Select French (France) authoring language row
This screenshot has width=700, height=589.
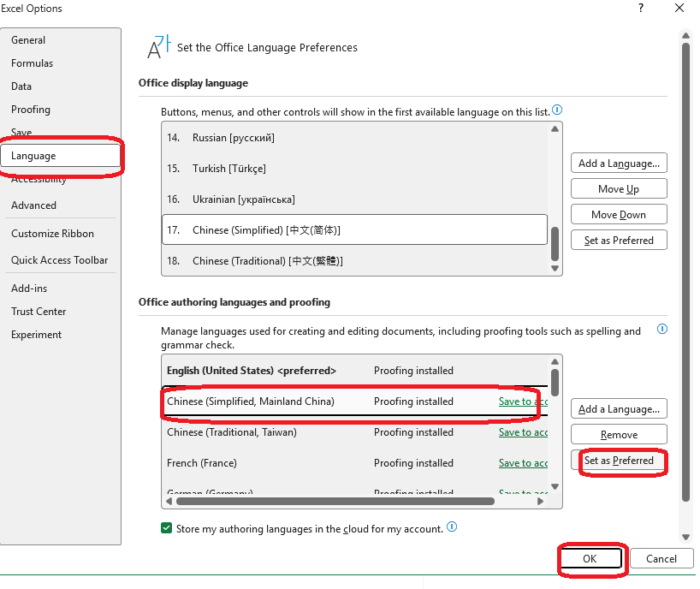[x=354, y=463]
